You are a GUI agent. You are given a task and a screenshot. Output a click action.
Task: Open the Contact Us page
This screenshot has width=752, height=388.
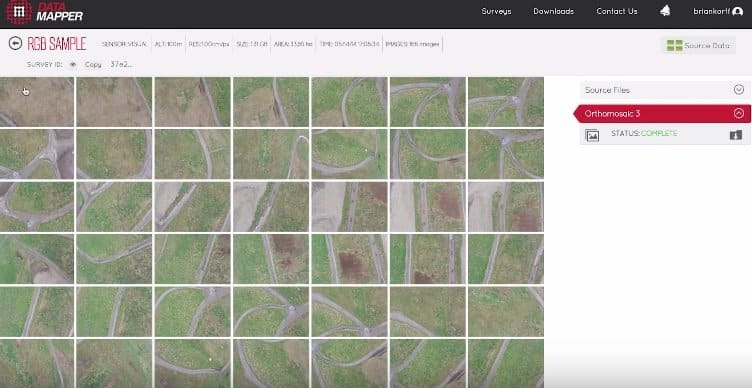pos(617,11)
